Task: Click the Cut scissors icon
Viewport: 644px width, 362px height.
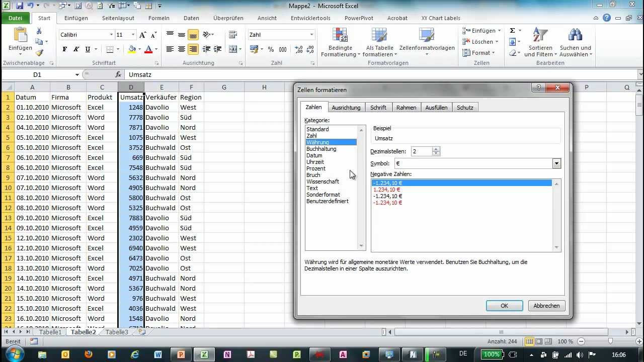Action: pyautogui.click(x=39, y=31)
